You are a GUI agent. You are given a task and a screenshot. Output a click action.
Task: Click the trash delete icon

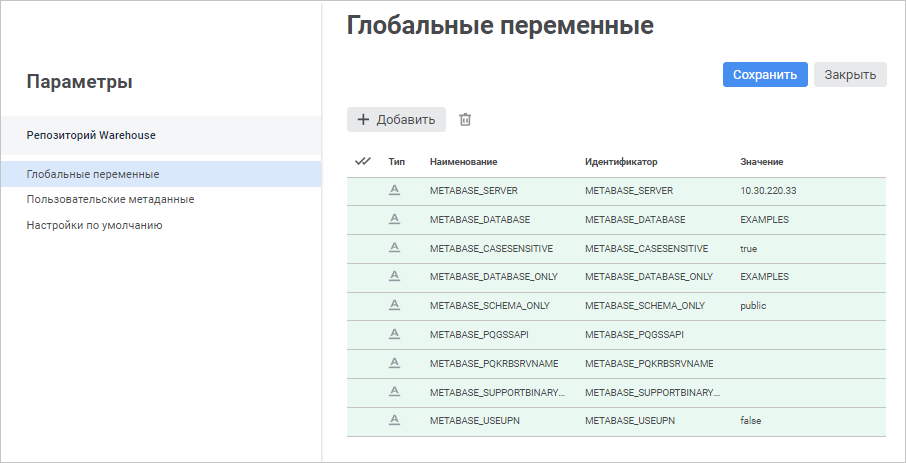point(465,120)
